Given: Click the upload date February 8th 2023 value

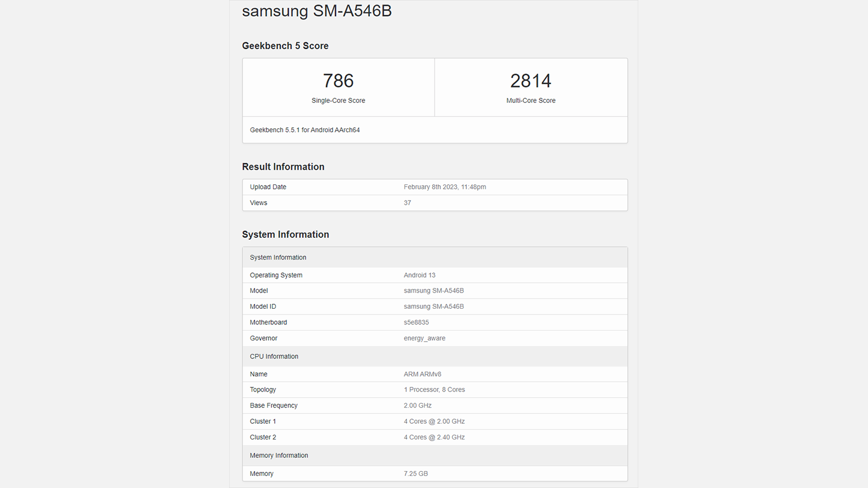Looking at the screenshot, I should pos(444,187).
